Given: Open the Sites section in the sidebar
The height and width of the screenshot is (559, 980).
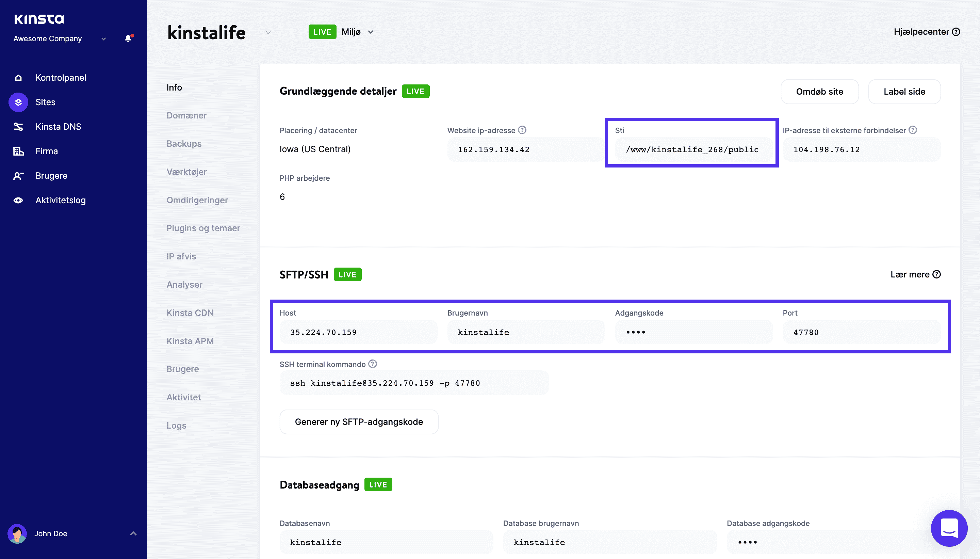Looking at the screenshot, I should (45, 102).
